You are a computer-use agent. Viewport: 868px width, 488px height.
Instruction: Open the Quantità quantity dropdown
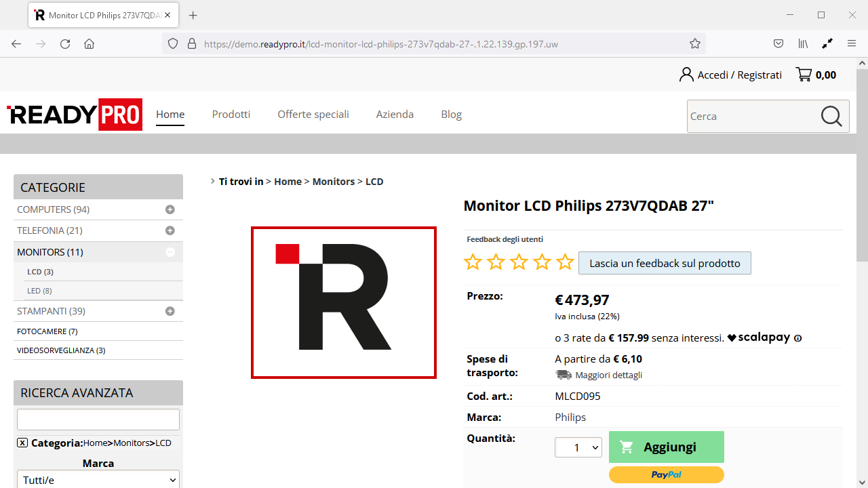pos(578,447)
